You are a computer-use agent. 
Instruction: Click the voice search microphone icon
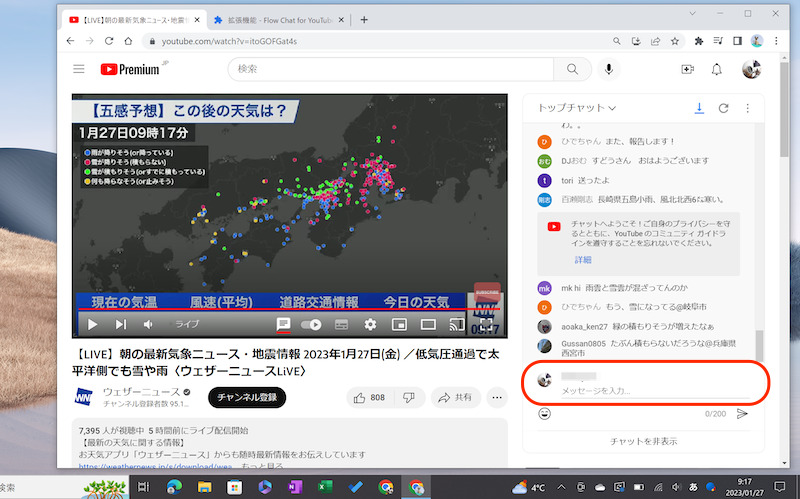click(x=608, y=69)
